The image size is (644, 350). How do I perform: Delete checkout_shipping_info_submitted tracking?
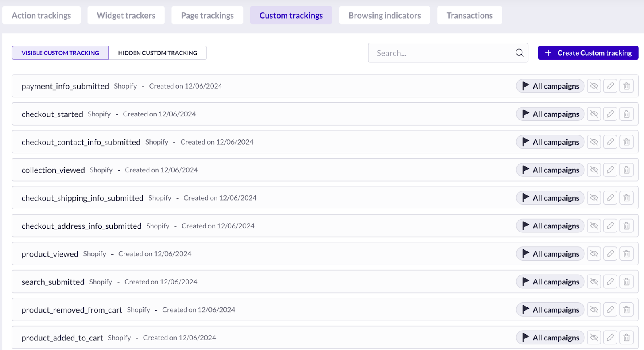click(x=626, y=198)
